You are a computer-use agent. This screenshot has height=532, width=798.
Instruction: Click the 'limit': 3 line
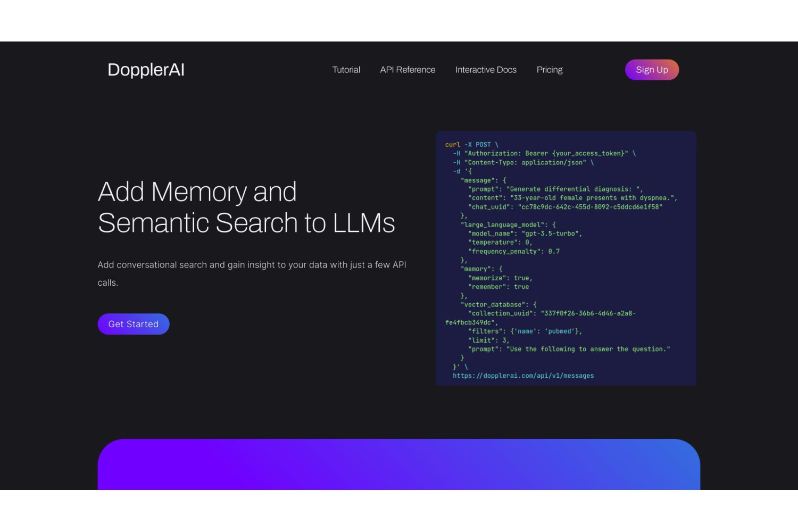click(489, 340)
